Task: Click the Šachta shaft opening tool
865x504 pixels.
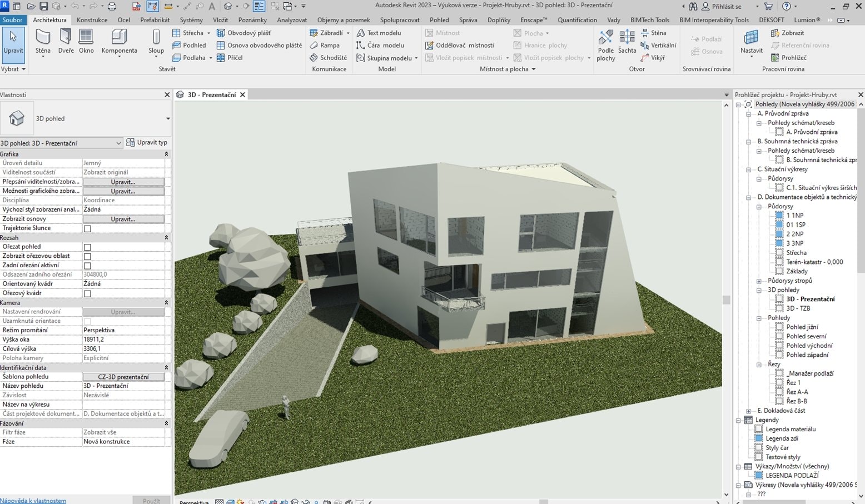Action: [627, 42]
